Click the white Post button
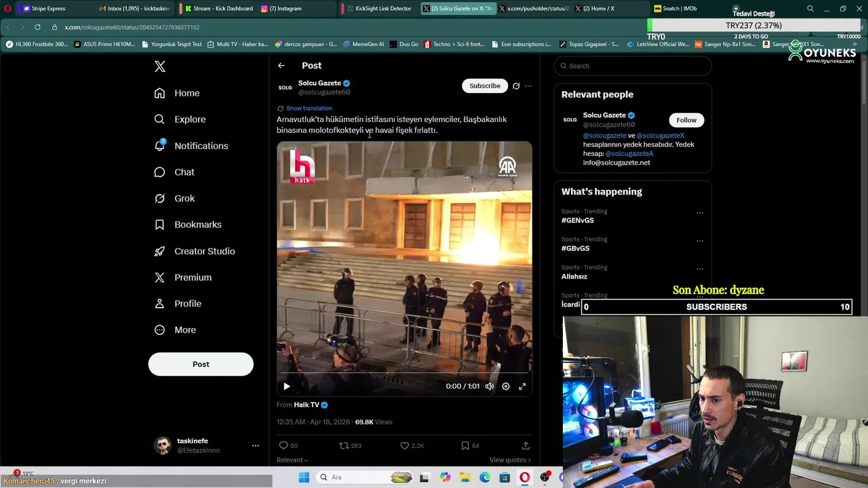 (x=201, y=364)
